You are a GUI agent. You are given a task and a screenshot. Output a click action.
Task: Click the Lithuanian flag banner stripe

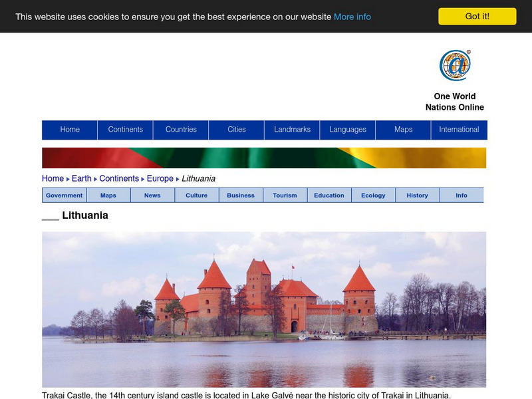266,158
